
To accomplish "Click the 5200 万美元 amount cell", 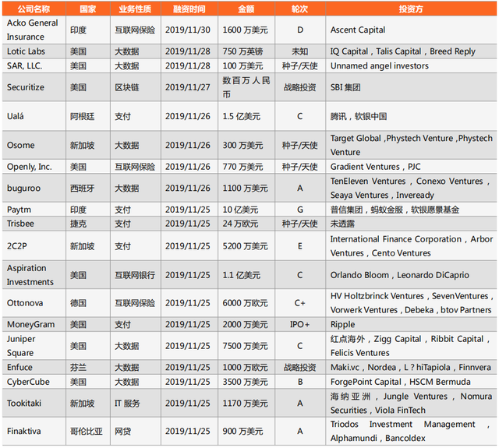I will coord(245,246).
